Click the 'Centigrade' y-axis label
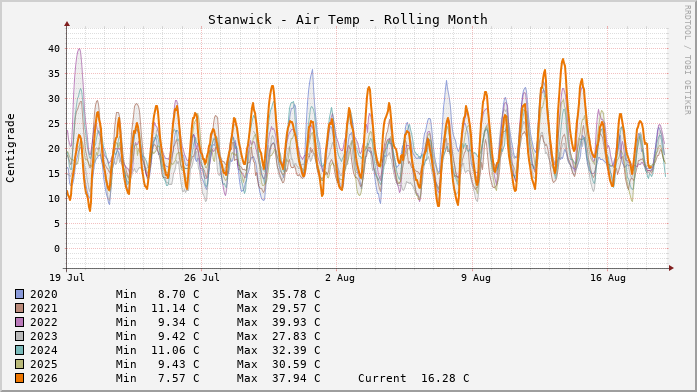The image size is (697, 392). click(10, 148)
